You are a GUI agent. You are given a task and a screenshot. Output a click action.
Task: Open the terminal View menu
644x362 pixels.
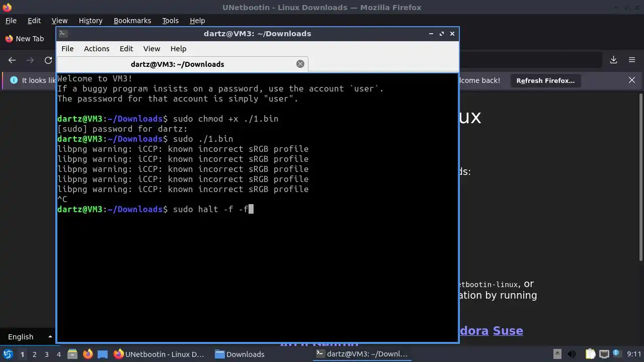(x=151, y=49)
